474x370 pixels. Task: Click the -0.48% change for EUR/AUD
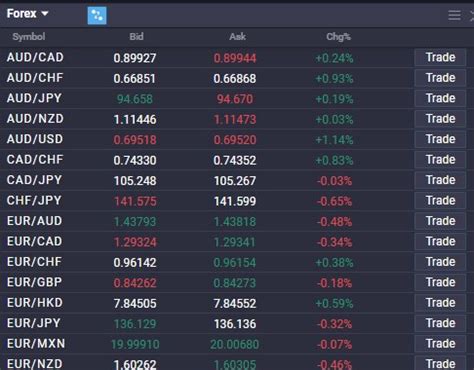point(334,222)
